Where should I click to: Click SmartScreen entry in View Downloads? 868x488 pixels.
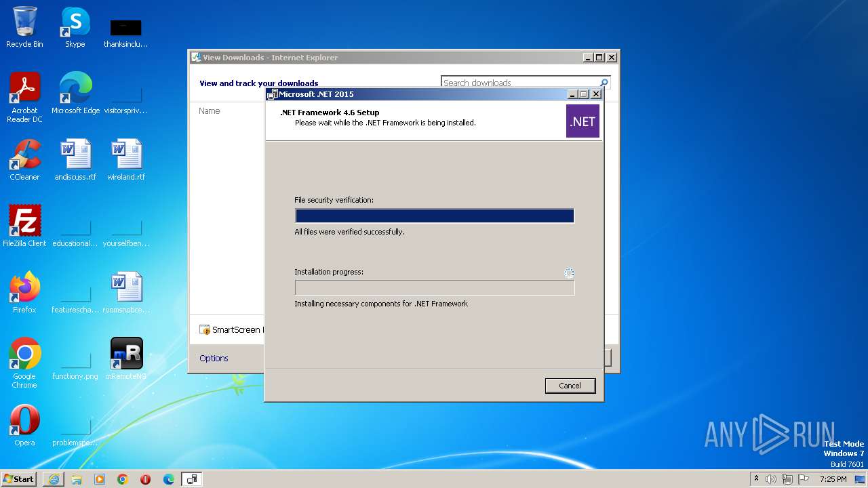pos(230,330)
